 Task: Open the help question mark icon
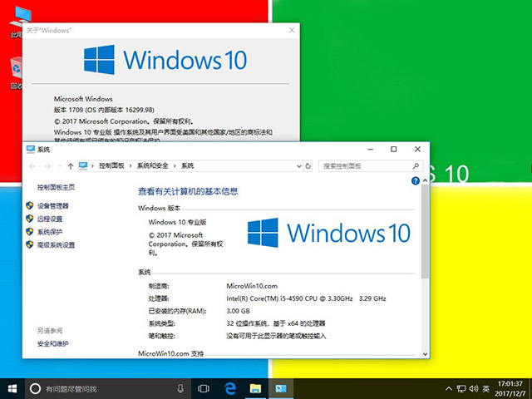[416, 181]
